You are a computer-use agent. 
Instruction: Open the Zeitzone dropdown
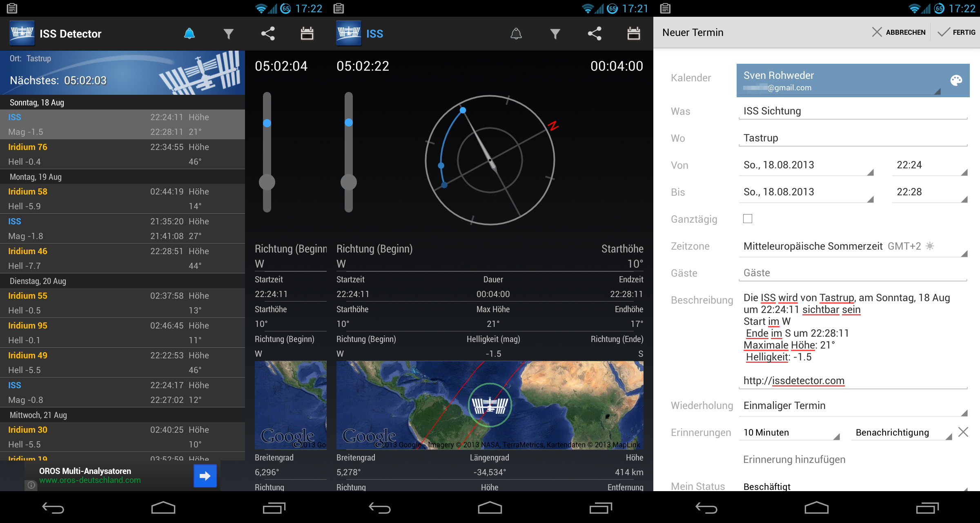(x=853, y=246)
